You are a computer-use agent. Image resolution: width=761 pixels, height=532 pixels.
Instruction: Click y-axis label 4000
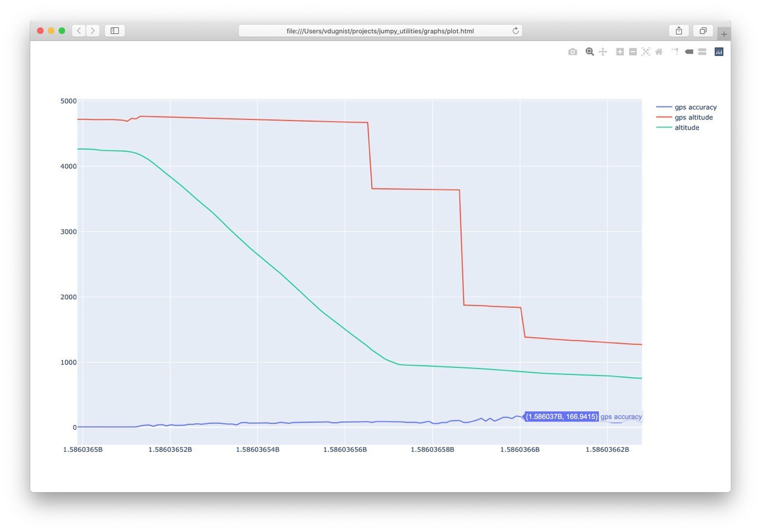click(68, 166)
